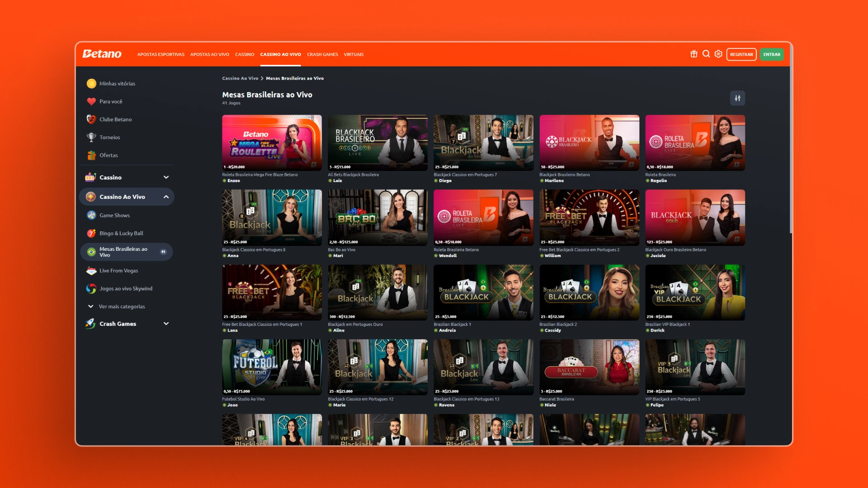Click the Game Shows wheel icon
Screen dimensions: 868x488
[91, 216]
